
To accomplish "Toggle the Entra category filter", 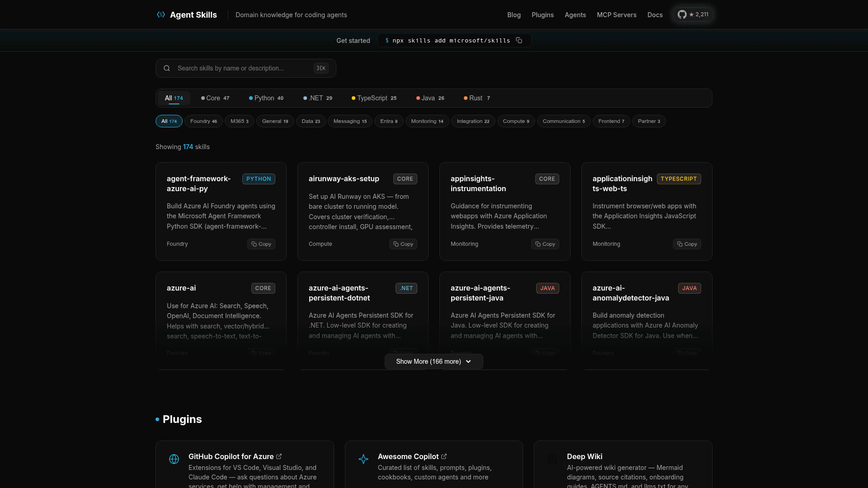I will point(389,121).
